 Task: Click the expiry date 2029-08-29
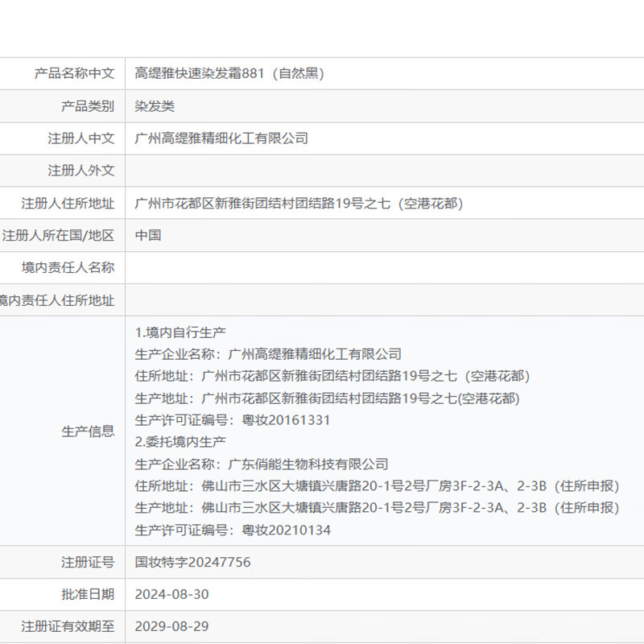tap(171, 626)
